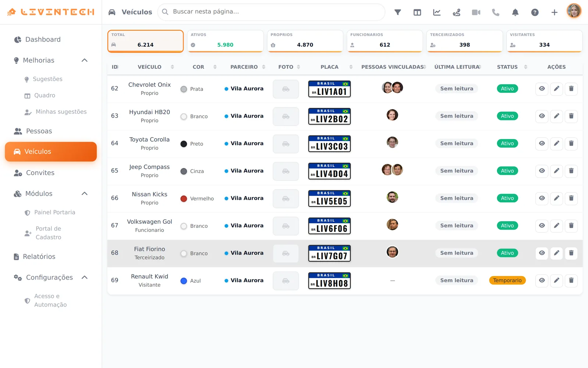Click the eye icon for Fiat Fiorino row
This screenshot has height=368, width=588.
[542, 253]
